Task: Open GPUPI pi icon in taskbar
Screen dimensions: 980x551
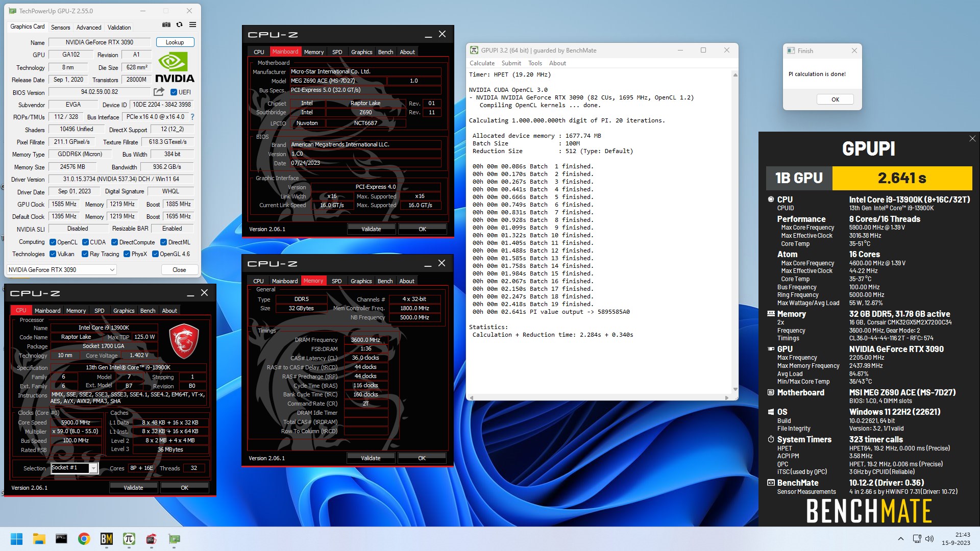Action: click(129, 539)
